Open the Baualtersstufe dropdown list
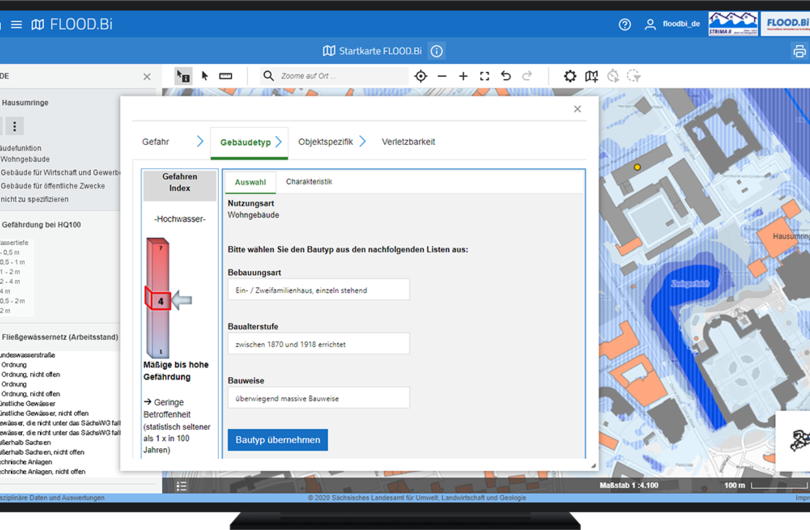Viewport: 810px width, 530px height. [x=319, y=344]
